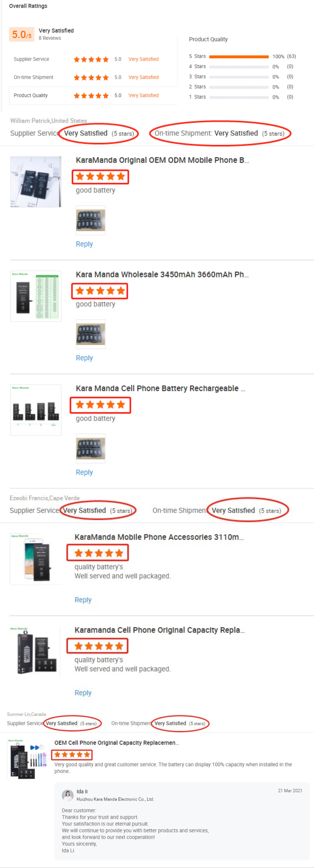Open review photo under Kara Manda Wholesale review
The width and height of the screenshot is (314, 868).
pyautogui.click(x=90, y=334)
